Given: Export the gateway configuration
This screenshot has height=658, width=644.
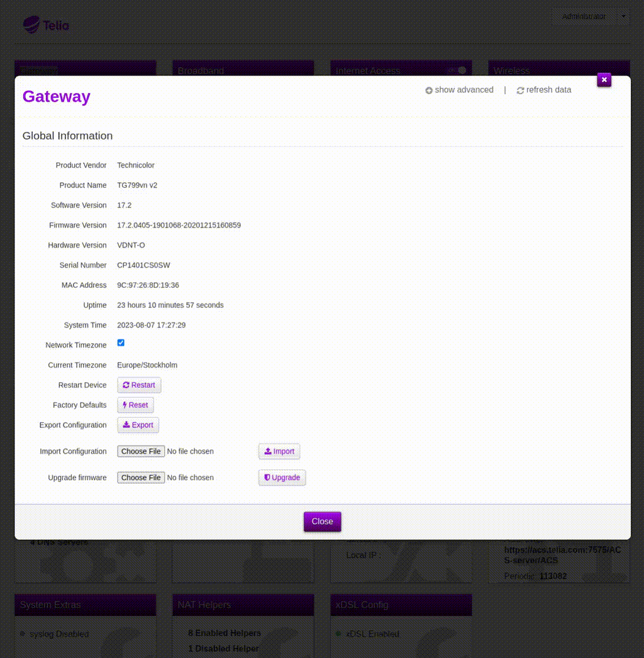Looking at the screenshot, I should [x=138, y=425].
